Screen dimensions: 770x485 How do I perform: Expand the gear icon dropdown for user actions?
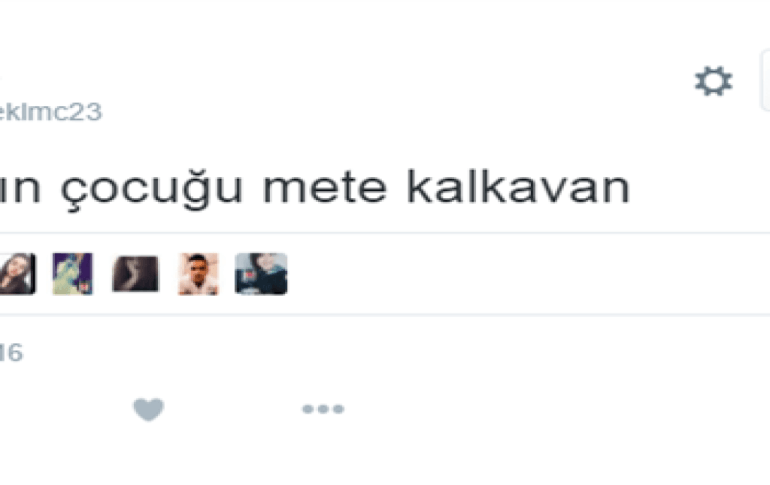tap(714, 81)
